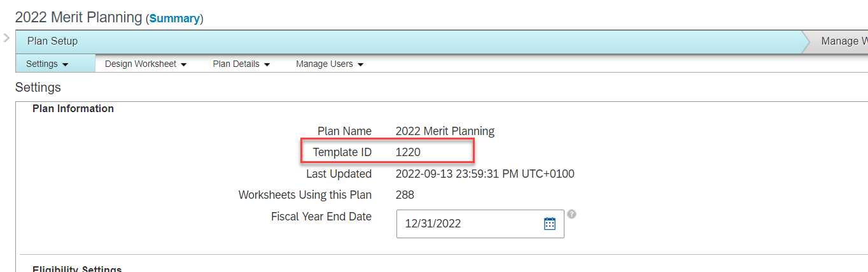Viewport: 868px width, 272px height.
Task: Click the Last Updated timestamp
Action: pos(485,174)
